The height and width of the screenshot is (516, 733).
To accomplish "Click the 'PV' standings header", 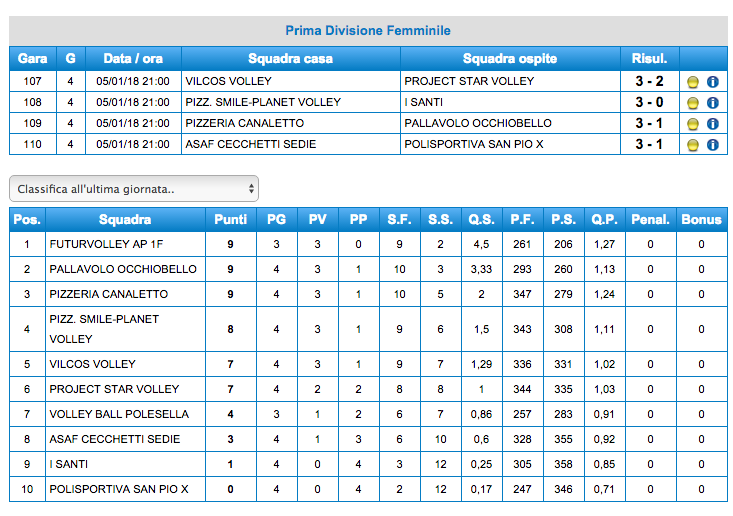I will [317, 220].
